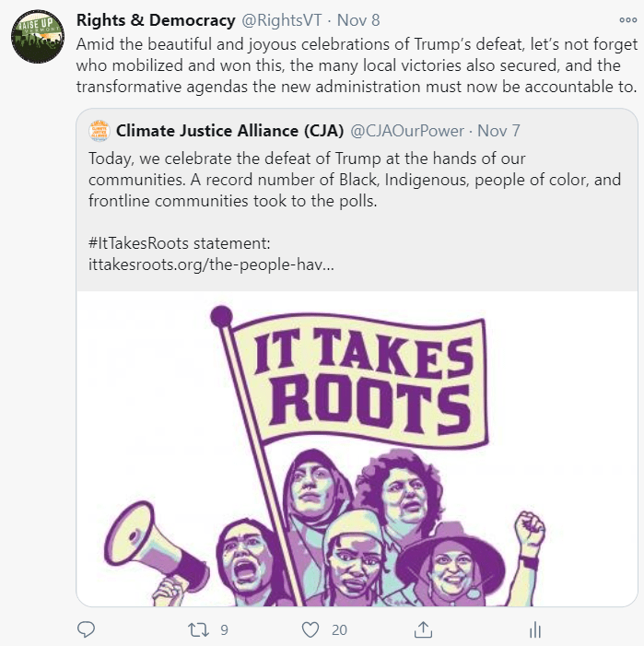Image resolution: width=644 pixels, height=646 pixels.
Task: Click the retweet count of 9
Action: click(224, 630)
